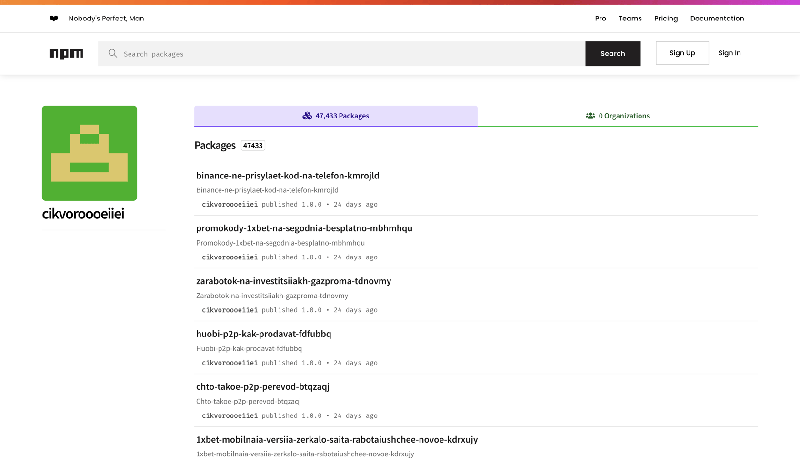Click publisher name under chto-takoe-p2p package
Viewport: 800px width, 464px height.
pos(230,416)
